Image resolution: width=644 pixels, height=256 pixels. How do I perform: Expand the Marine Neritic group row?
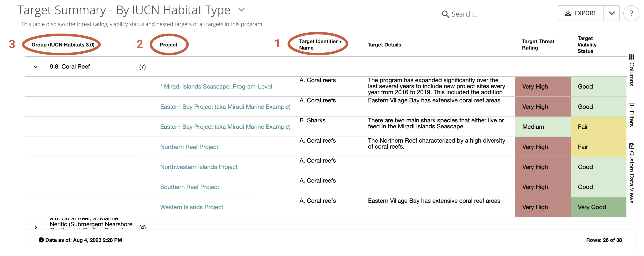pyautogui.click(x=36, y=227)
